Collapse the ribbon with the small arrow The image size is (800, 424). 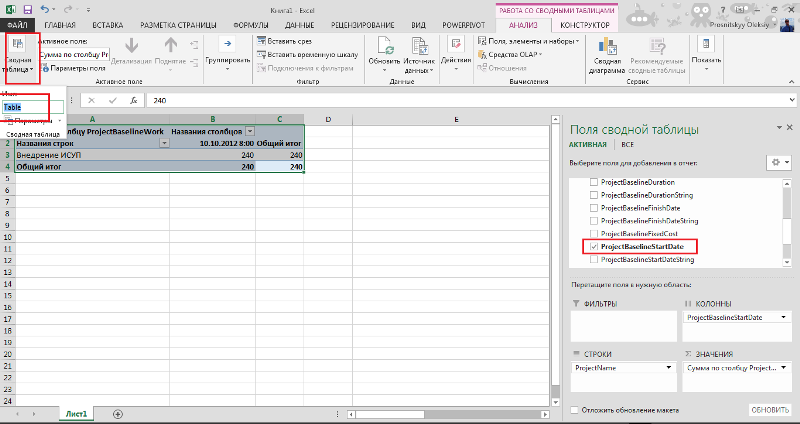[x=791, y=82]
